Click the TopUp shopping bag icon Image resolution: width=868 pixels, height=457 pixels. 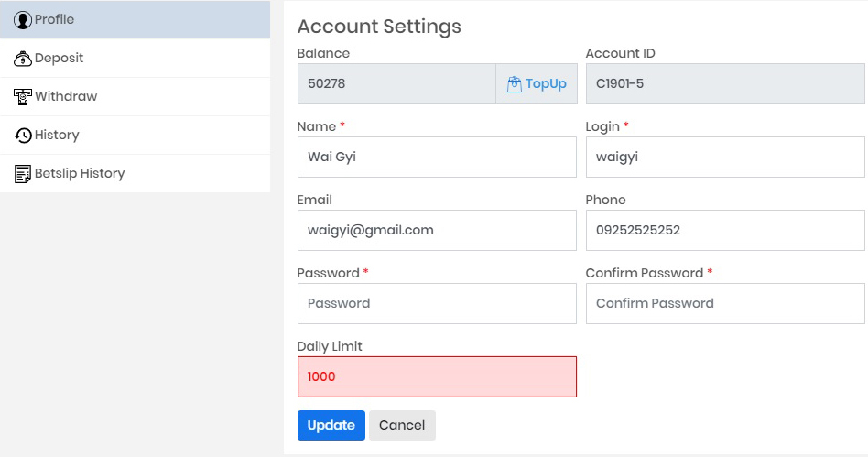click(x=515, y=84)
